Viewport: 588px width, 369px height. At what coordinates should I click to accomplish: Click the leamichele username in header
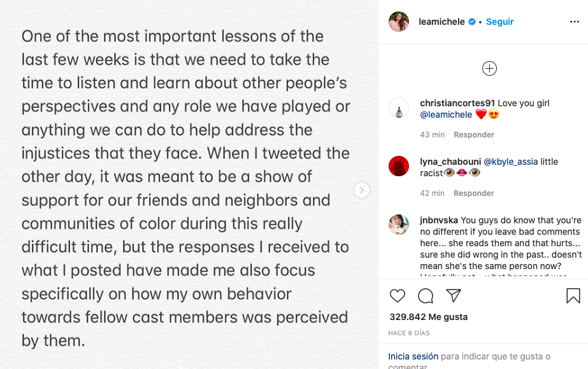pyautogui.click(x=441, y=22)
